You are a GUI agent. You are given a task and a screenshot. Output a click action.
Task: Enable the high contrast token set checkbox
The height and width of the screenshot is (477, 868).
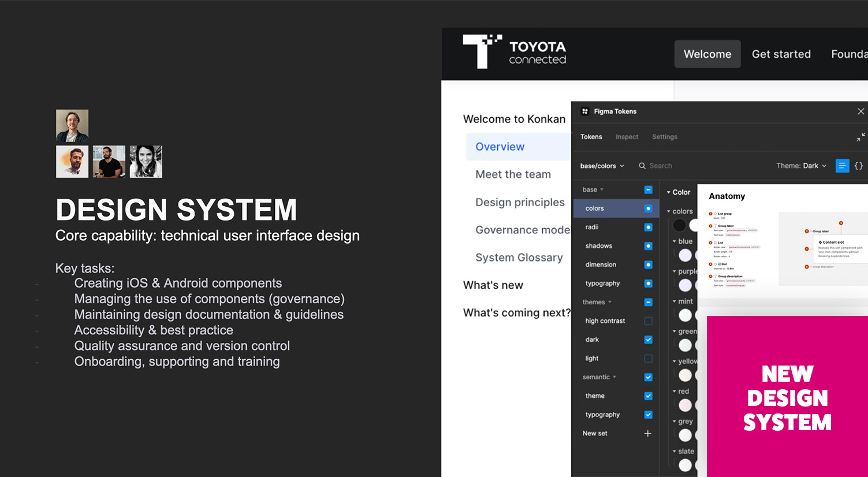[648, 321]
